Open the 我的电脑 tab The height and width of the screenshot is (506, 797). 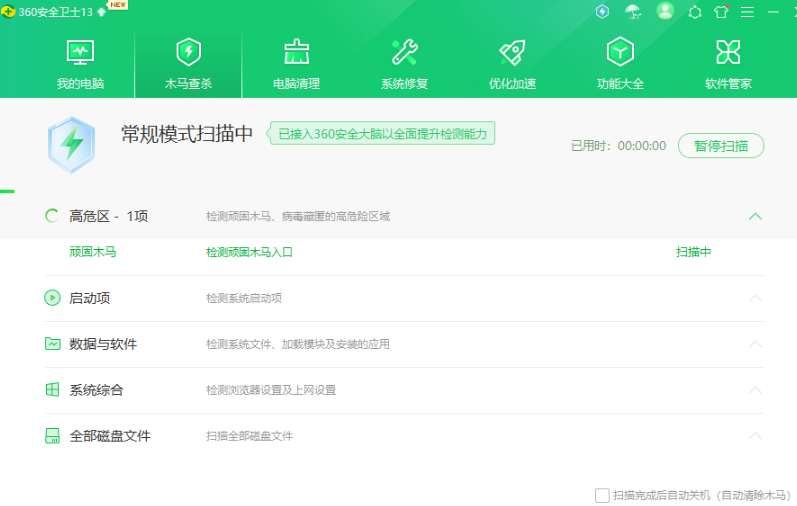80,64
